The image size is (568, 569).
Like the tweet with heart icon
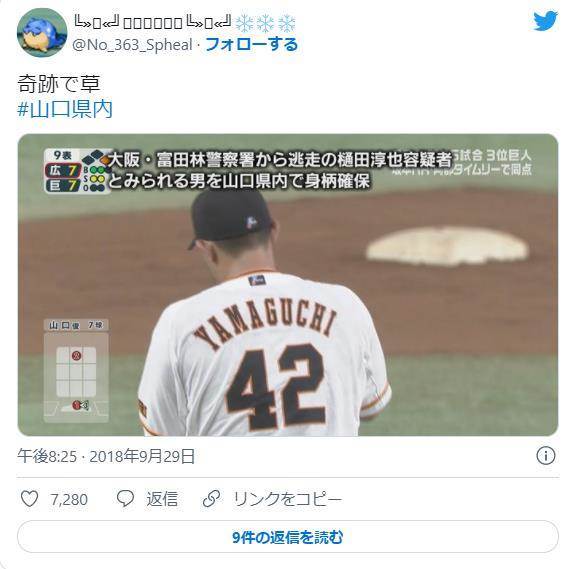(29, 499)
